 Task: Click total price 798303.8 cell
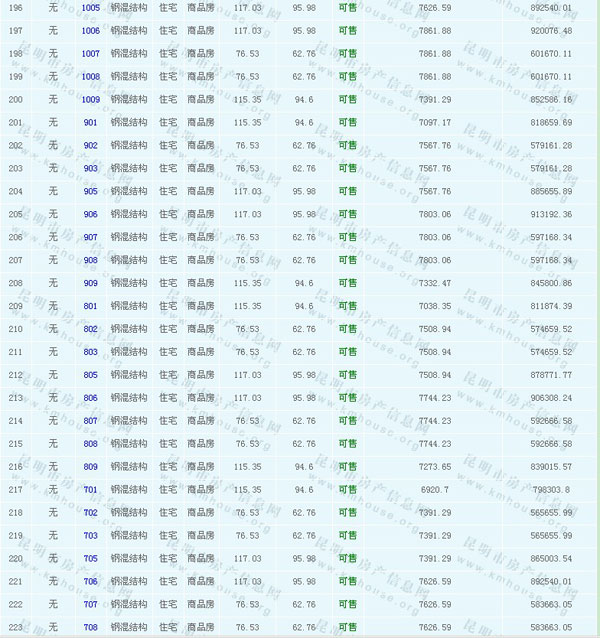click(551, 489)
